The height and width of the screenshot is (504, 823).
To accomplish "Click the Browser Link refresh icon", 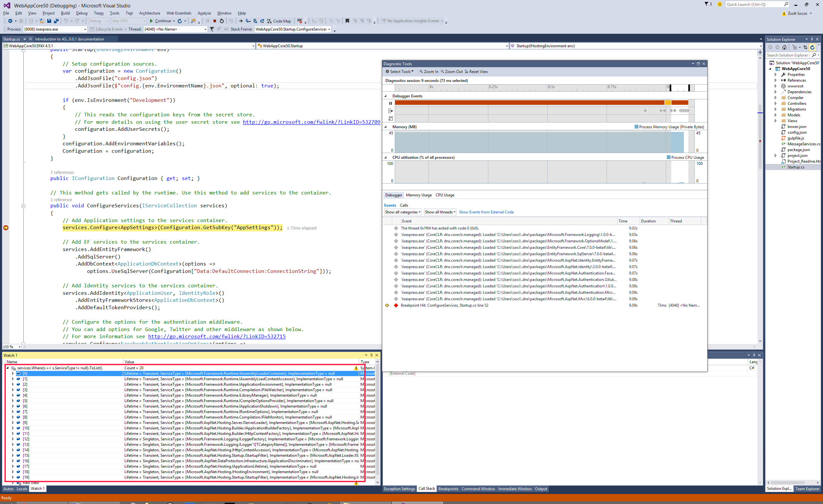I will [180, 21].
